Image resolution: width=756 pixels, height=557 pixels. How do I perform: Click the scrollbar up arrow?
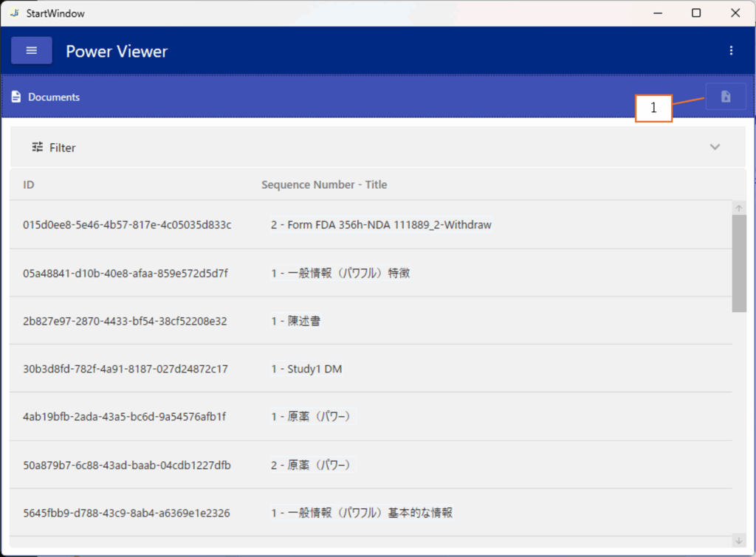[x=739, y=208]
